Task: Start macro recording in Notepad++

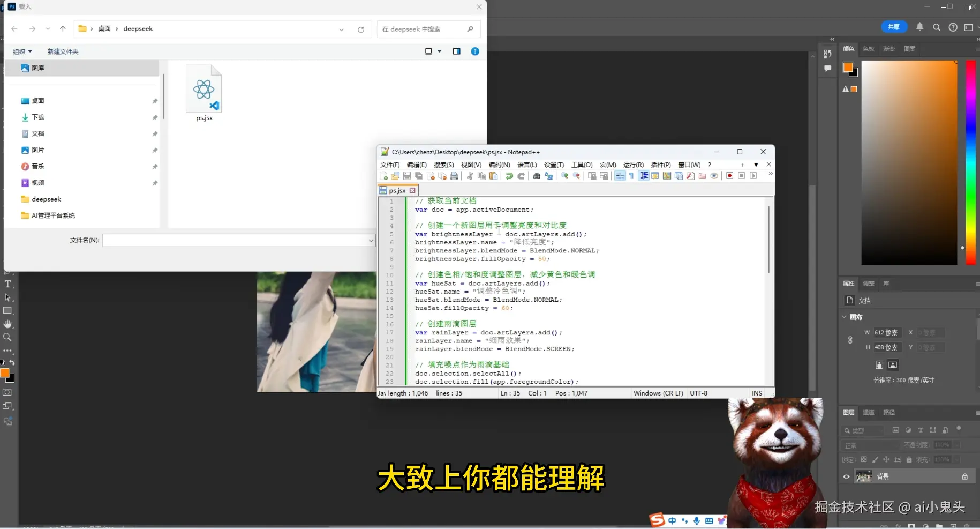Action: (729, 176)
